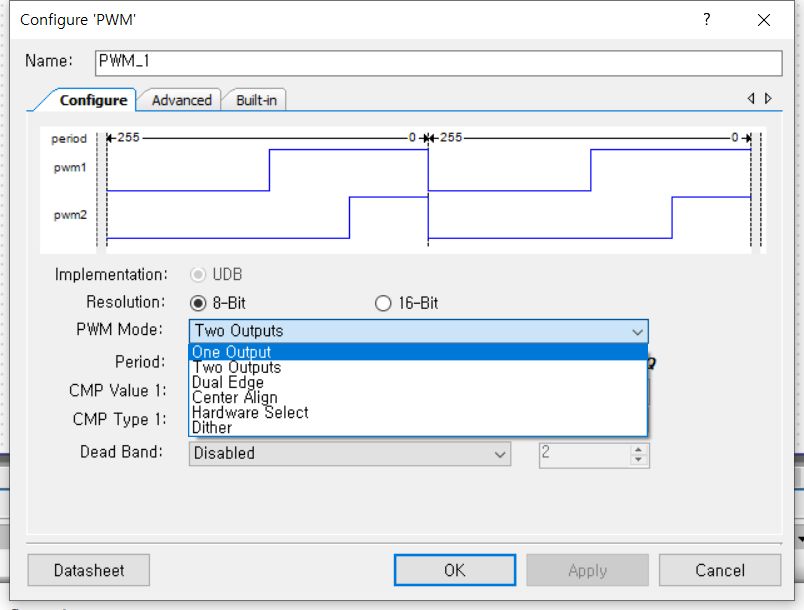Click the help question mark icon

(x=707, y=19)
